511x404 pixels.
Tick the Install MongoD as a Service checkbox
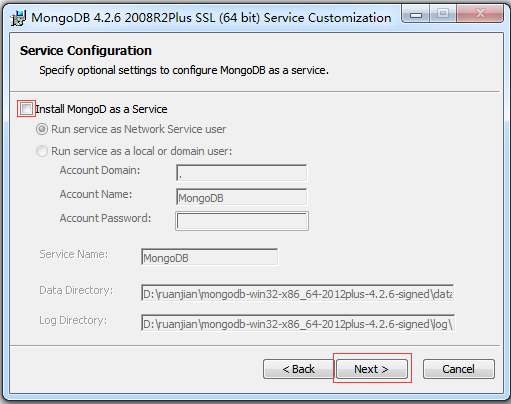click(26, 109)
